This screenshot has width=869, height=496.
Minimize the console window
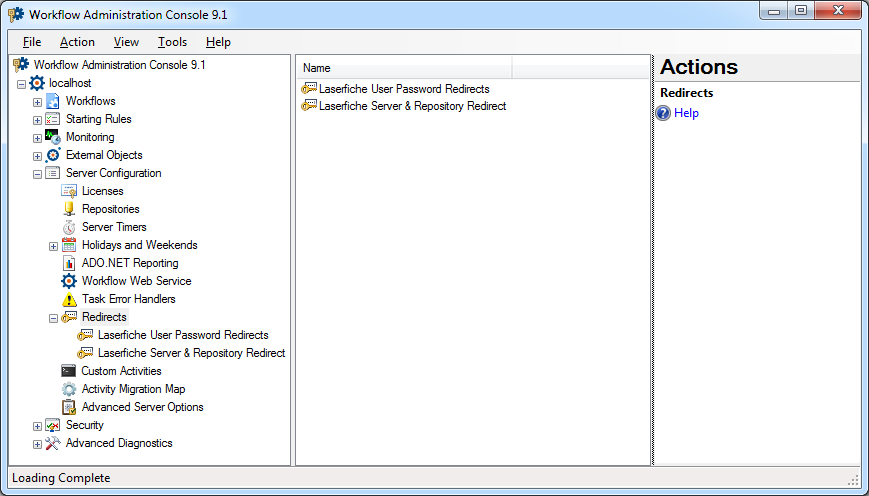[774, 11]
